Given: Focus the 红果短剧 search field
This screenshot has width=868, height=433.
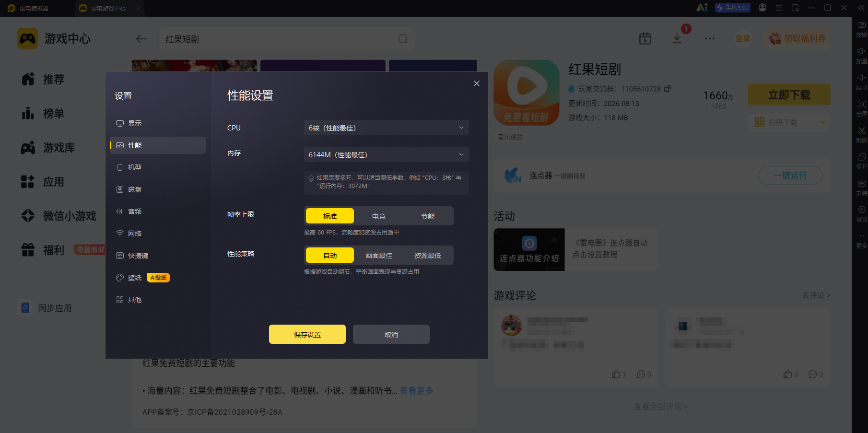Looking at the screenshot, I should (287, 39).
